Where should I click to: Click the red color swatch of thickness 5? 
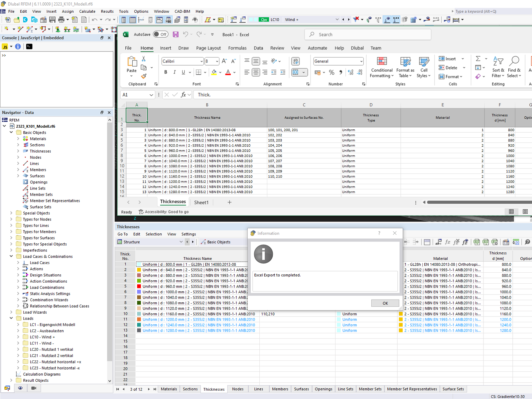(139, 286)
